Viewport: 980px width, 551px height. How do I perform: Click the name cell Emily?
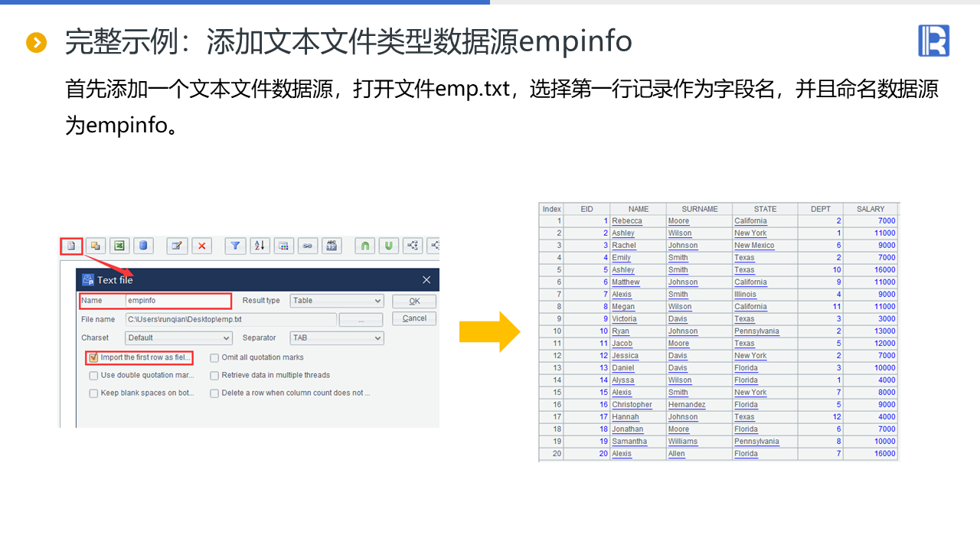click(639, 258)
